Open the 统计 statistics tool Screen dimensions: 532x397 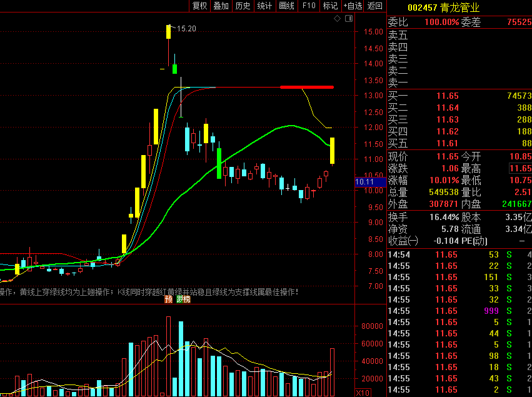pos(264,6)
